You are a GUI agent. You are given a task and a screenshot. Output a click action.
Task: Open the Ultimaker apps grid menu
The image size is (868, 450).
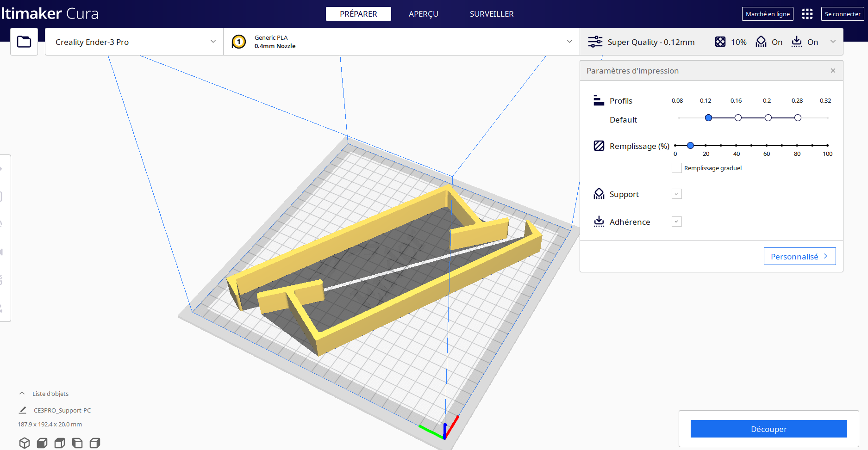[x=807, y=14]
